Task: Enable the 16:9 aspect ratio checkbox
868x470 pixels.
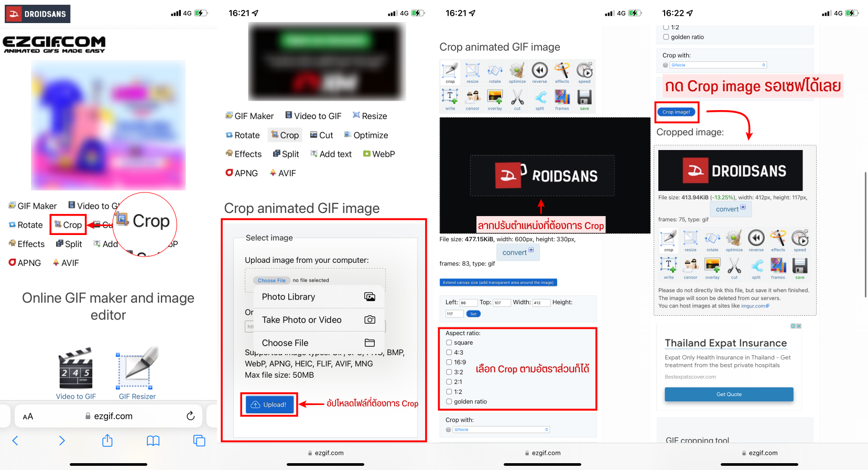Action: coord(449,362)
